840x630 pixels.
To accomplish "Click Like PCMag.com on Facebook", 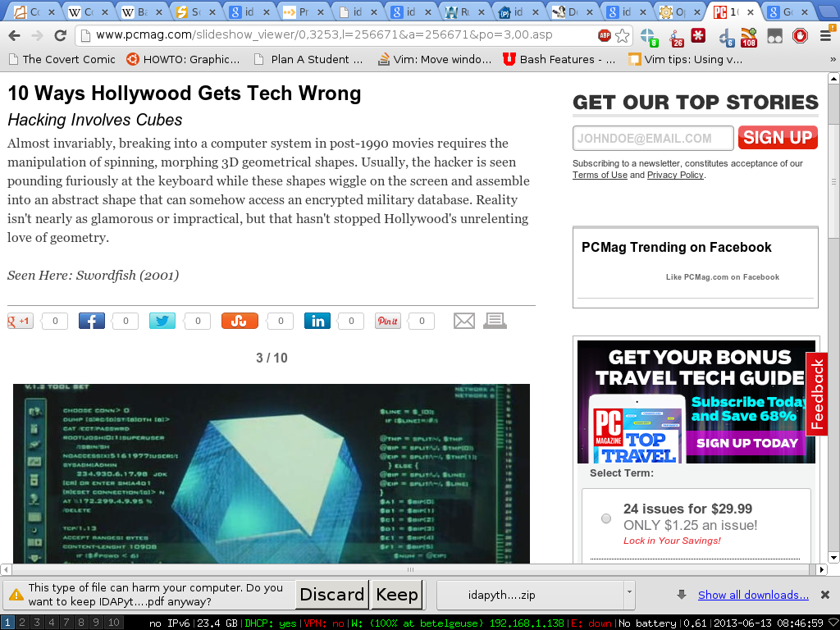I will [x=722, y=277].
